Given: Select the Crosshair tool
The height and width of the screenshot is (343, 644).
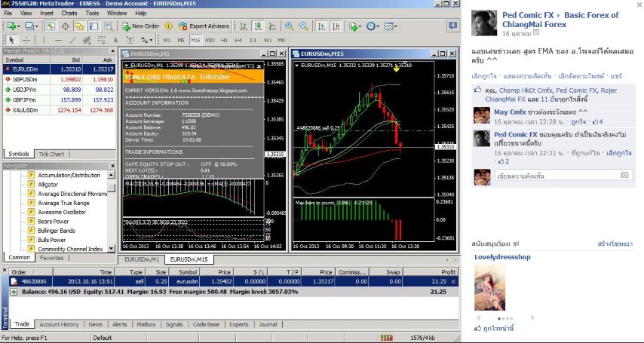Looking at the screenshot, I should coord(26,40).
